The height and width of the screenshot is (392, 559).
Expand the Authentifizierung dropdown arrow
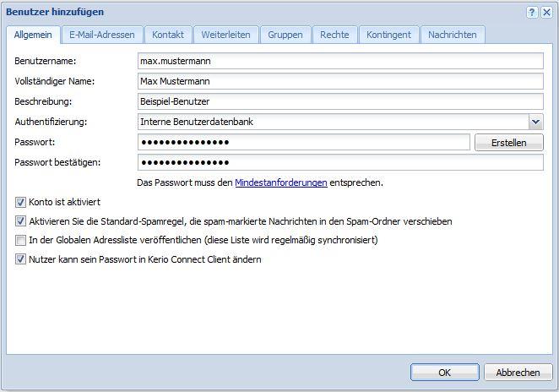pyautogui.click(x=535, y=122)
